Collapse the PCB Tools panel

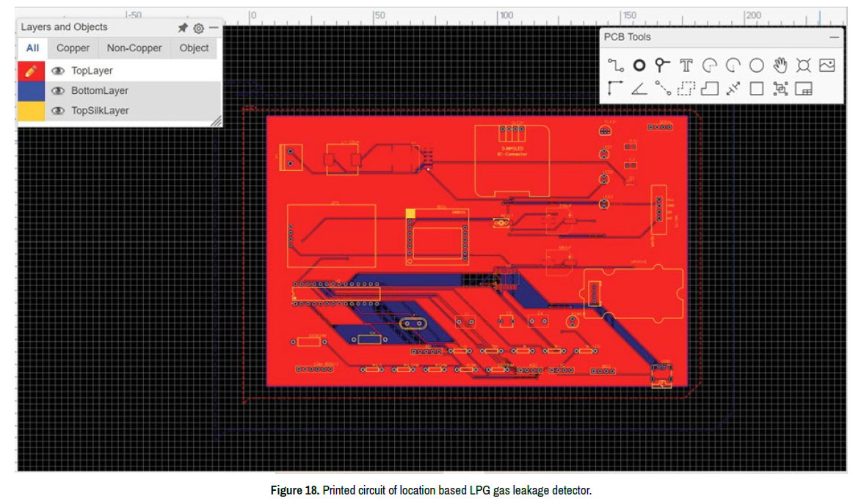click(x=834, y=37)
